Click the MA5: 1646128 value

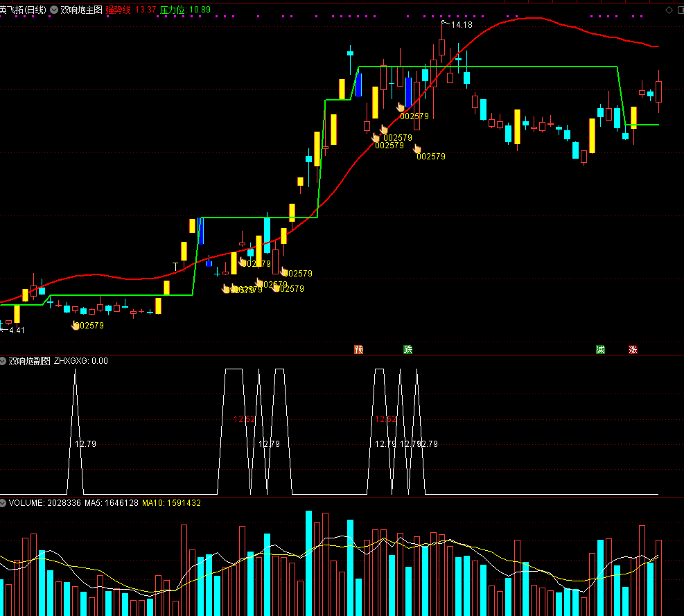point(112,502)
